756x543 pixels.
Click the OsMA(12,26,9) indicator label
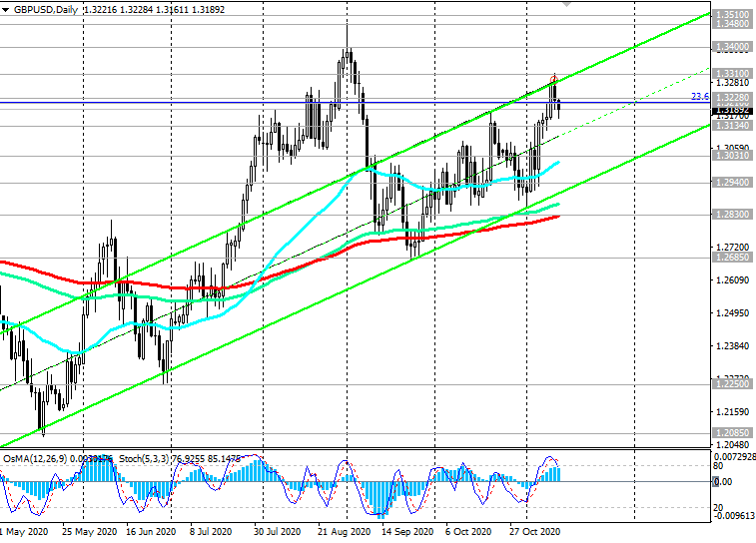pyautogui.click(x=35, y=459)
